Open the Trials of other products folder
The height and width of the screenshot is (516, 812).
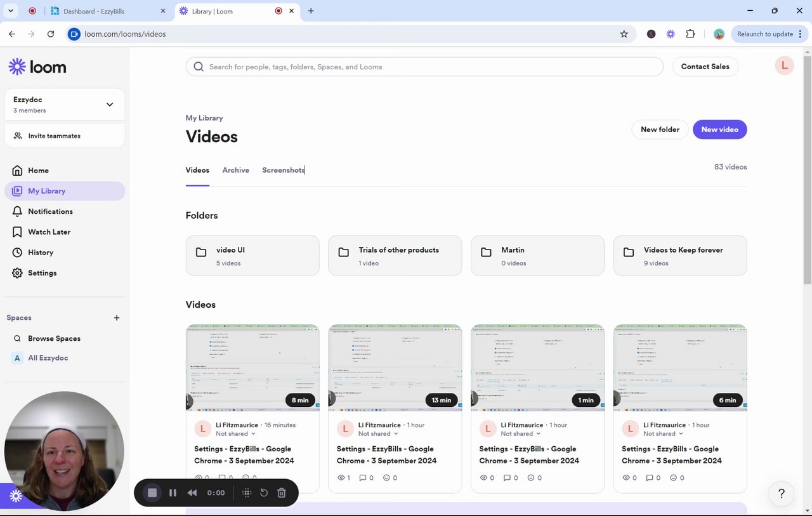(x=395, y=256)
